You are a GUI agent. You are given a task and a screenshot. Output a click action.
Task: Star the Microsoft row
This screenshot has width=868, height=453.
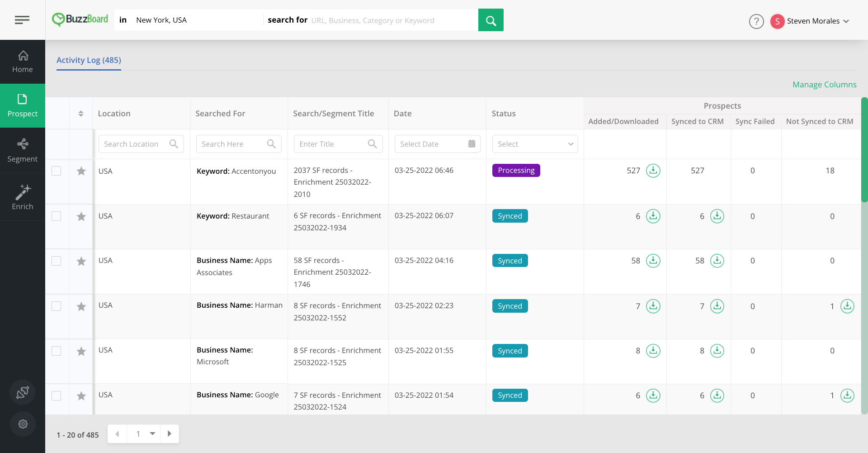tap(81, 351)
